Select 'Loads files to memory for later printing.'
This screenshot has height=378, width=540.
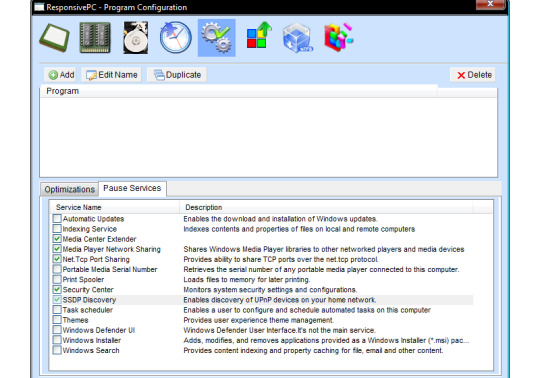247,280
